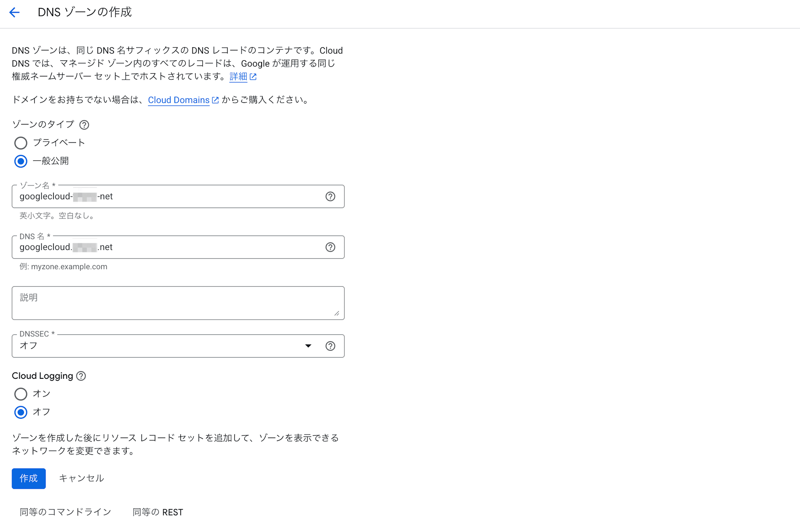Open help for ゾーンのタイプ
Screen dimensions: 800x532
(84, 125)
